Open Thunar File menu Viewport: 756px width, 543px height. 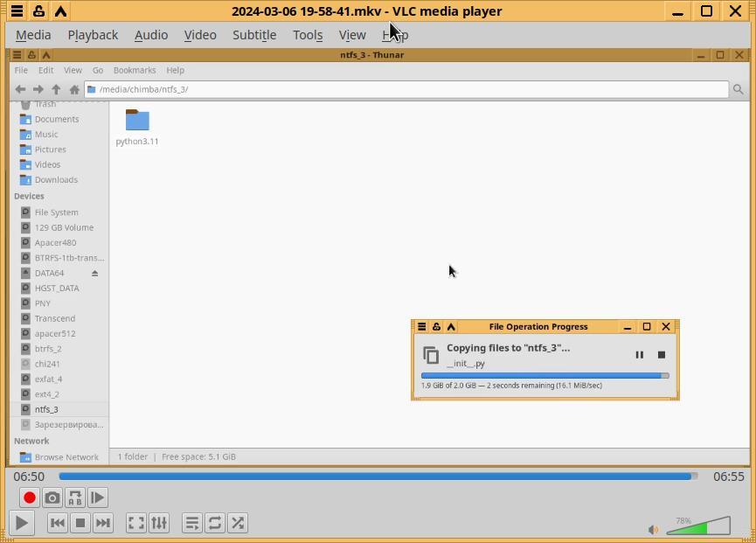[21, 71]
